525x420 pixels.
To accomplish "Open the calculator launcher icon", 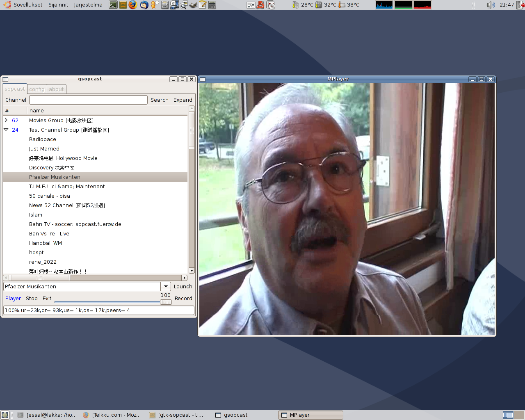I will coord(212,5).
